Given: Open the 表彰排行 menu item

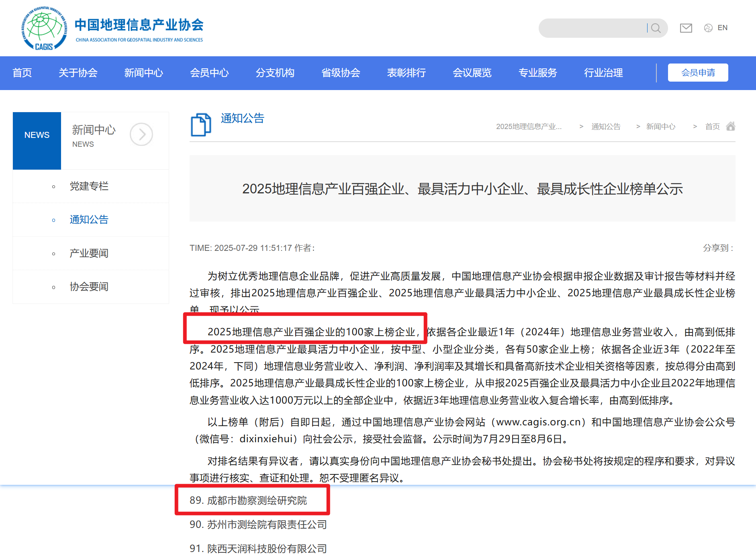Looking at the screenshot, I should (406, 73).
